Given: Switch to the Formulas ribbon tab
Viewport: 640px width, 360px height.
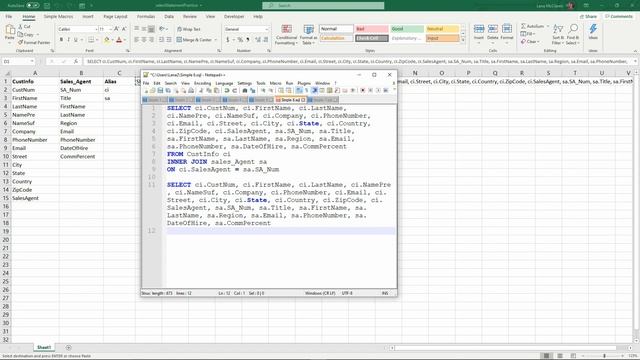Looking at the screenshot, I should (146, 17).
